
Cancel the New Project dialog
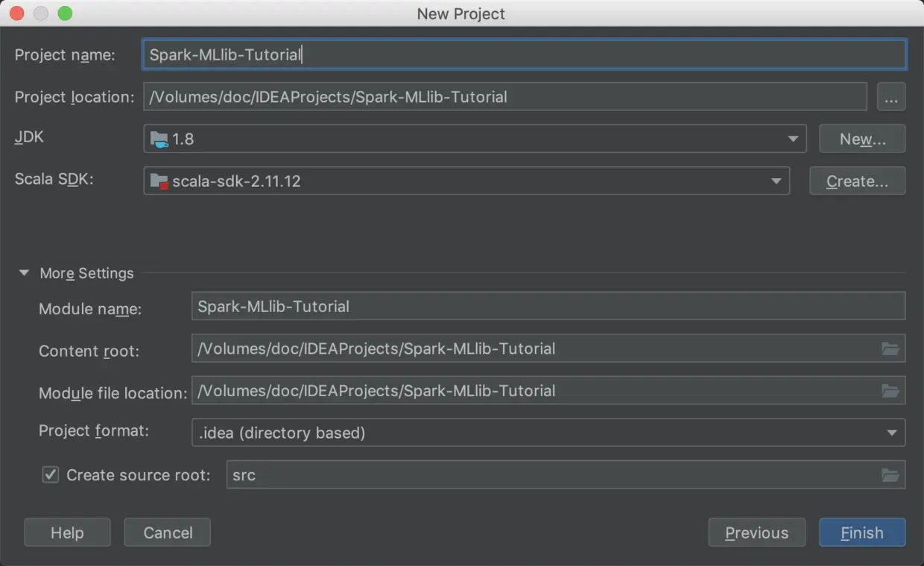168,532
